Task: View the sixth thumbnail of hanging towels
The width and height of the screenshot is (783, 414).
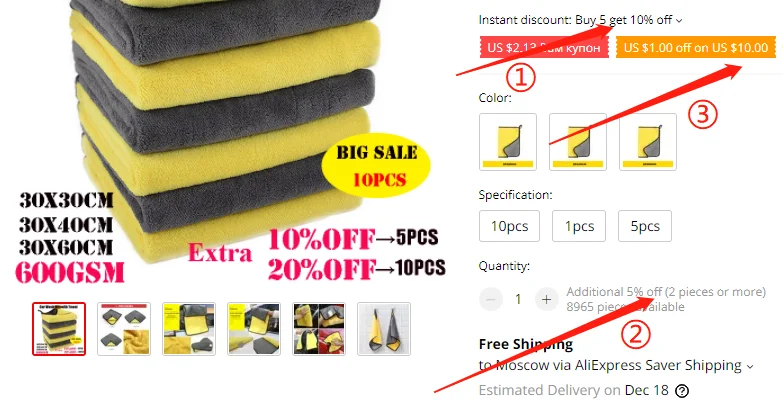Action: point(384,329)
